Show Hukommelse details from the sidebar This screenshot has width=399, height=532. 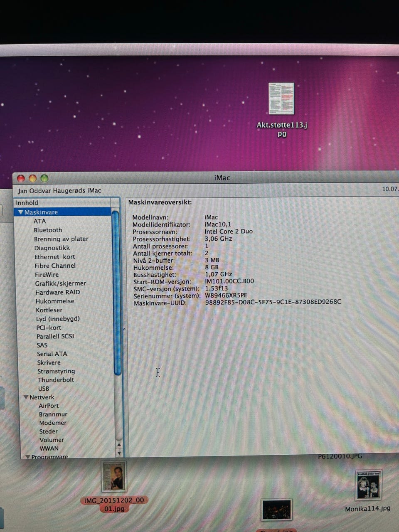pyautogui.click(x=55, y=301)
